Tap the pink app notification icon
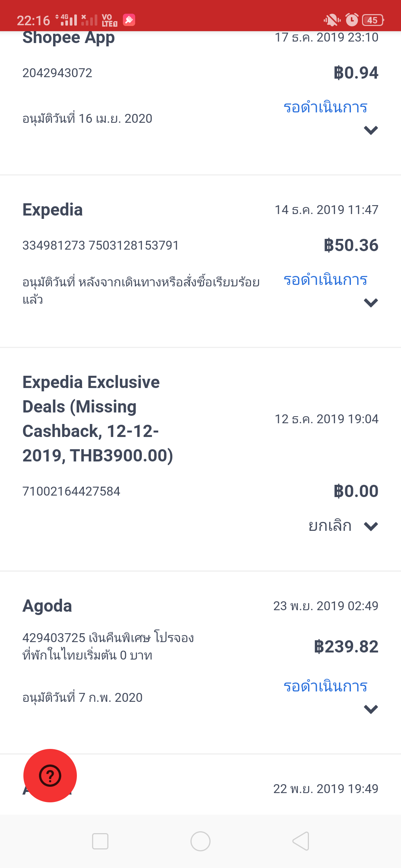The height and width of the screenshot is (868, 401). 129,19
